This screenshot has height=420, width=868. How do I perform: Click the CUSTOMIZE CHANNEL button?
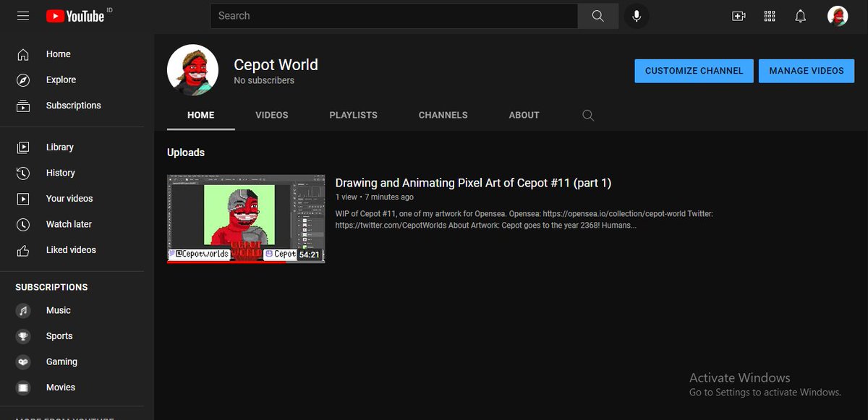(693, 71)
